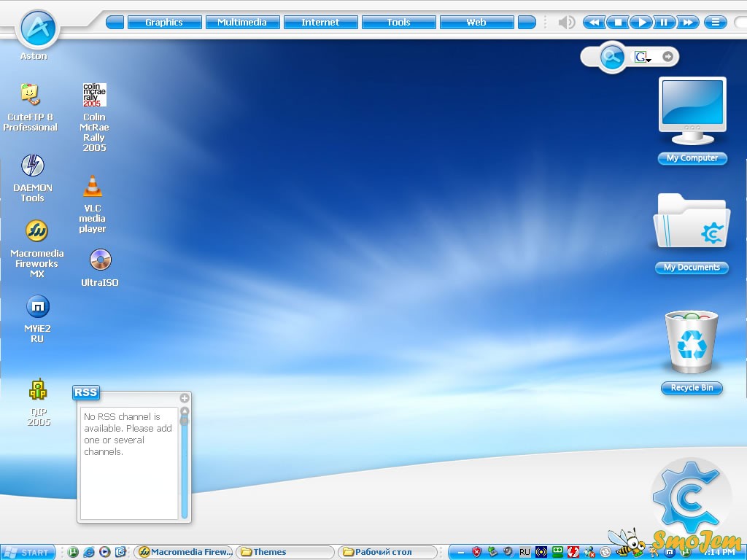Click the magnifier search icon in widget
The height and width of the screenshot is (560, 747).
click(x=612, y=57)
